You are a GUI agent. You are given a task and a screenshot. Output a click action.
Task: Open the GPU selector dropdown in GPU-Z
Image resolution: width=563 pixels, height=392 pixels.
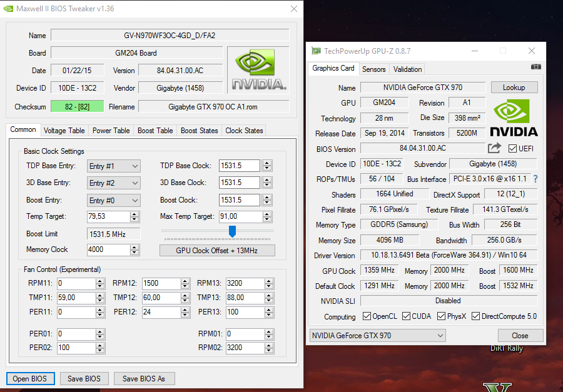click(377, 336)
